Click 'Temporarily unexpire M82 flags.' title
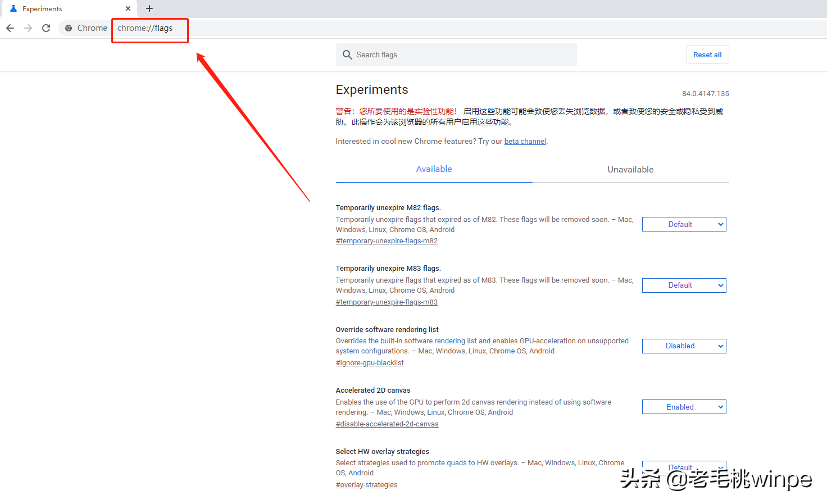Viewport: 827px width, 504px height. (x=388, y=208)
